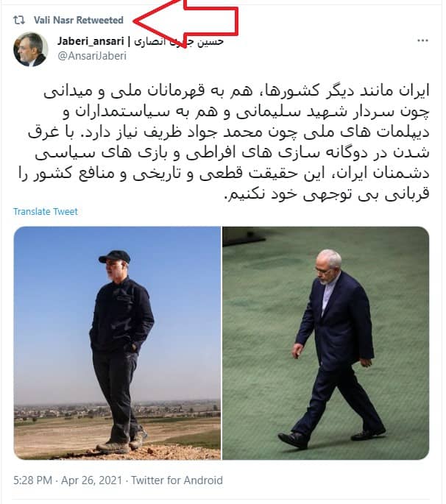
Task: Open the three-dot more options menu
Action: point(422,40)
